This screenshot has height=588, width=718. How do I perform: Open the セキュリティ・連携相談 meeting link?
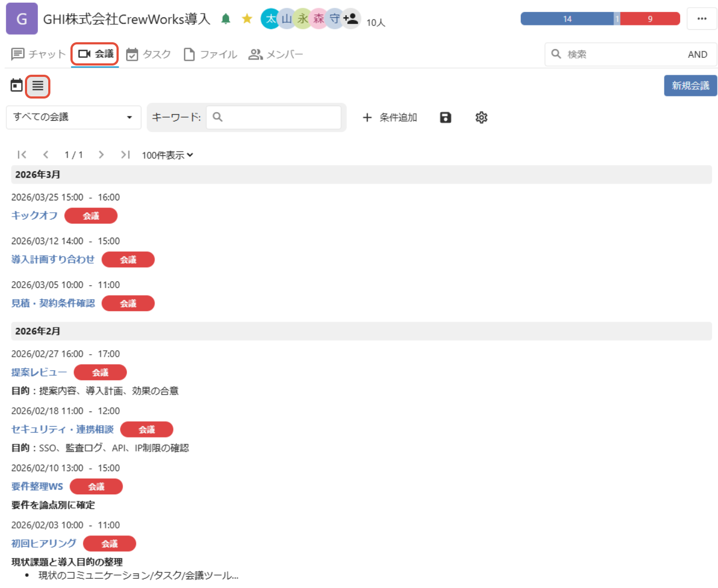click(x=62, y=429)
